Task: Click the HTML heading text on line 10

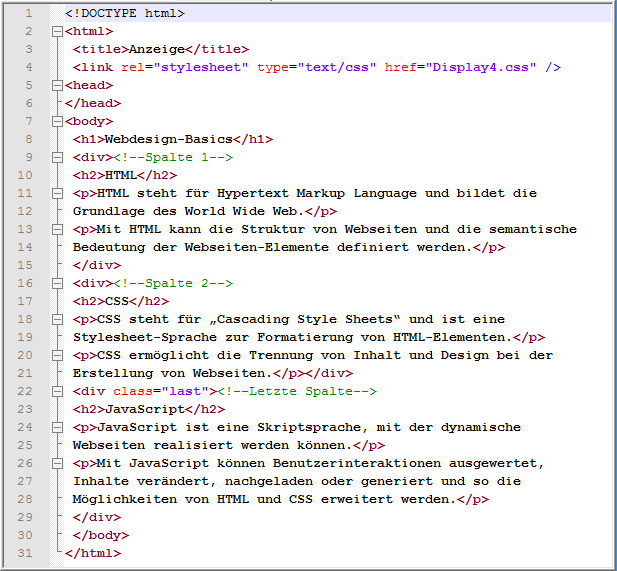Action: click(121, 175)
